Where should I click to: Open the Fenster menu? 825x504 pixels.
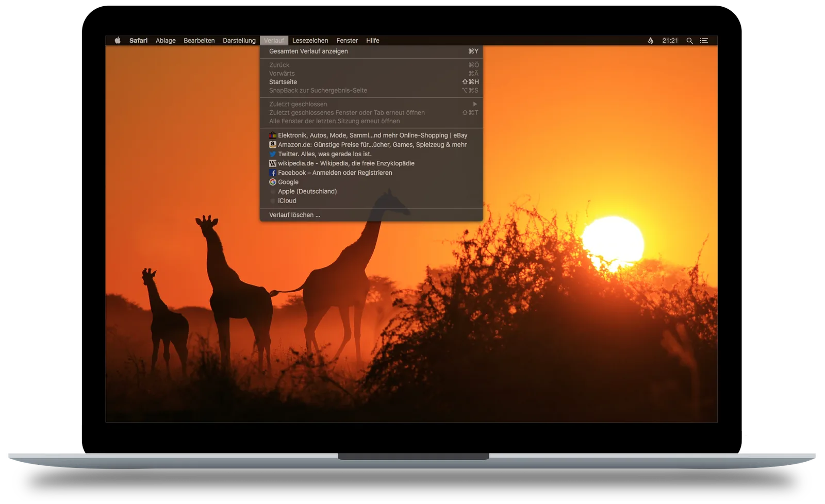point(347,40)
